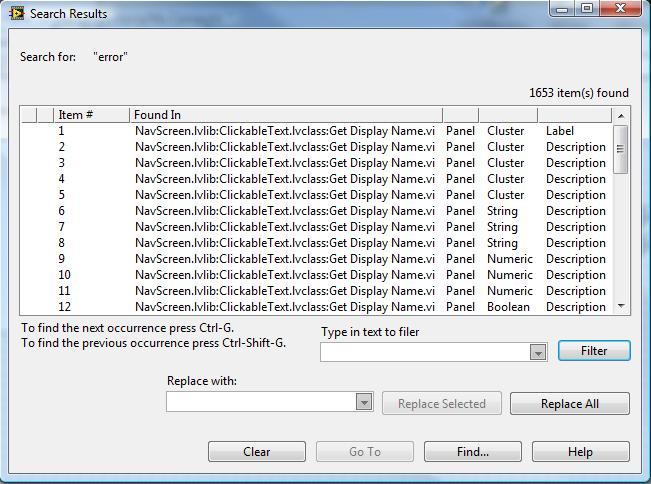Click "Boolean" cell in row 12
Viewport: 651px width, 484px height.
tap(508, 307)
